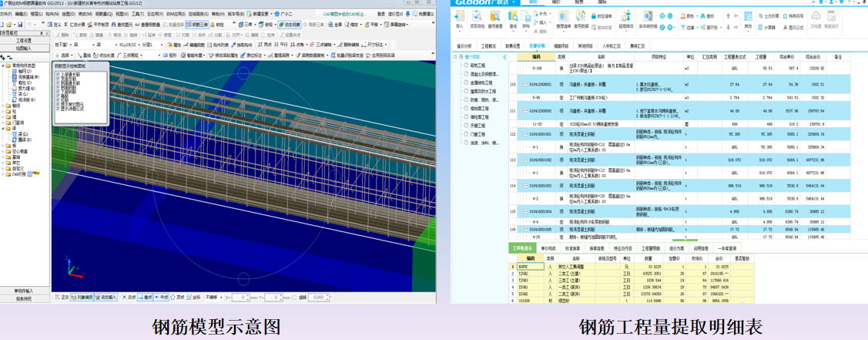
Task: Select the 矩形 (rectangle) drawing tool
Action: [170, 56]
